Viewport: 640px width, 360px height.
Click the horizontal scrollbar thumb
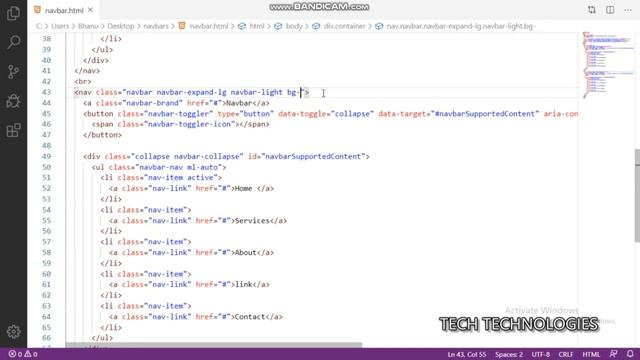213,345
